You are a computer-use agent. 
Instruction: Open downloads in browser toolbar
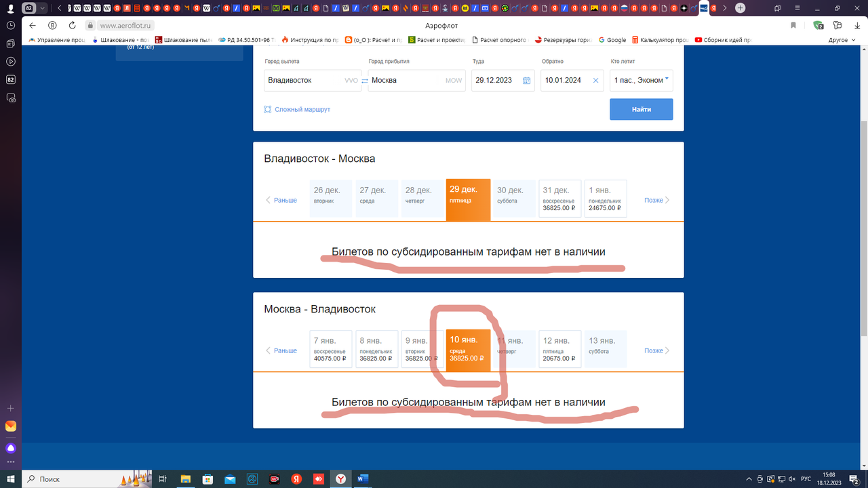point(856,25)
